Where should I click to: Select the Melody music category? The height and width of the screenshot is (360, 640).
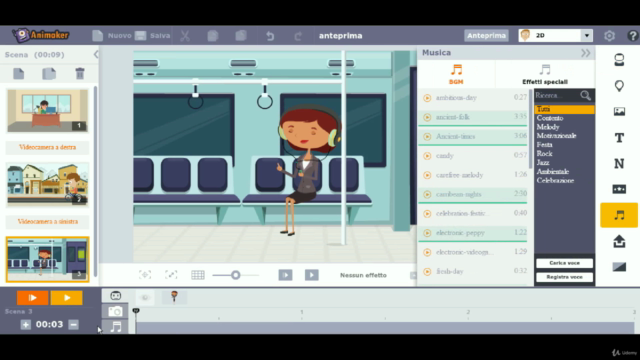[548, 127]
